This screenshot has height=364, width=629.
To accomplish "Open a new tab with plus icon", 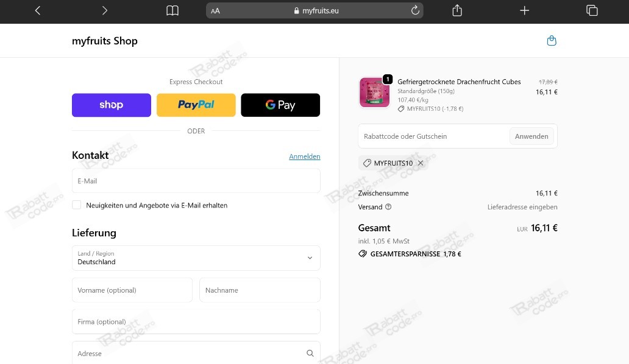I will coord(525,10).
